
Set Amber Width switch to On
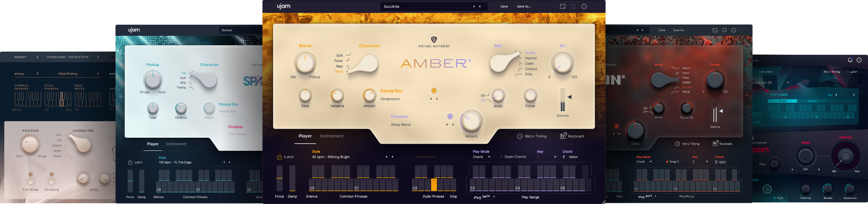(x=483, y=95)
